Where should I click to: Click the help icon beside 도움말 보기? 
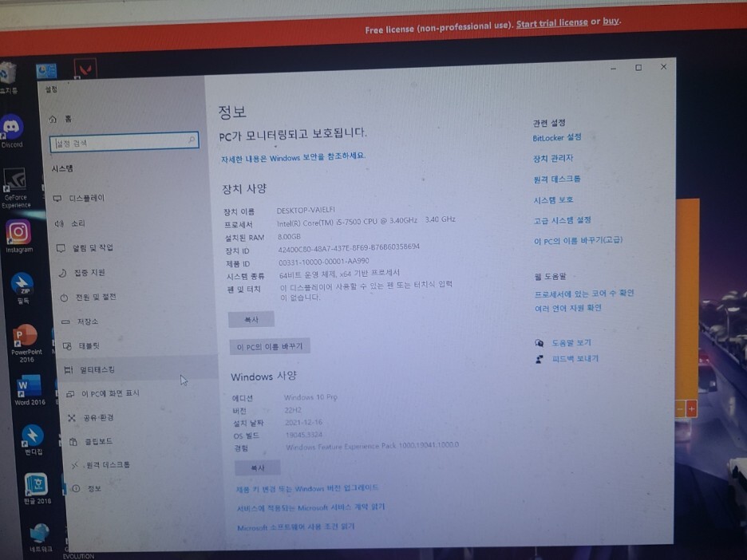click(539, 343)
